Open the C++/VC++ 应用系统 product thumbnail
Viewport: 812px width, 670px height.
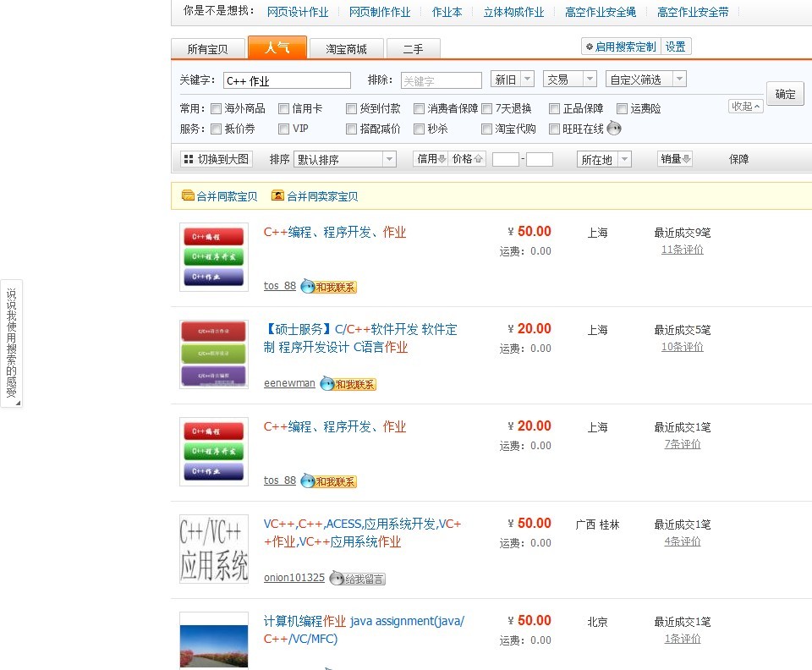[214, 549]
